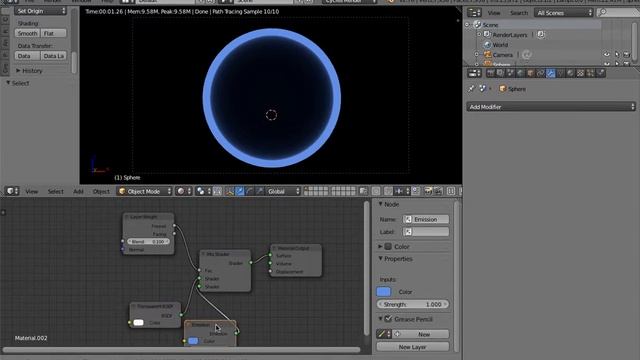
Task: Open the blue Emission color swatch in Inputs
Action: [384, 291]
